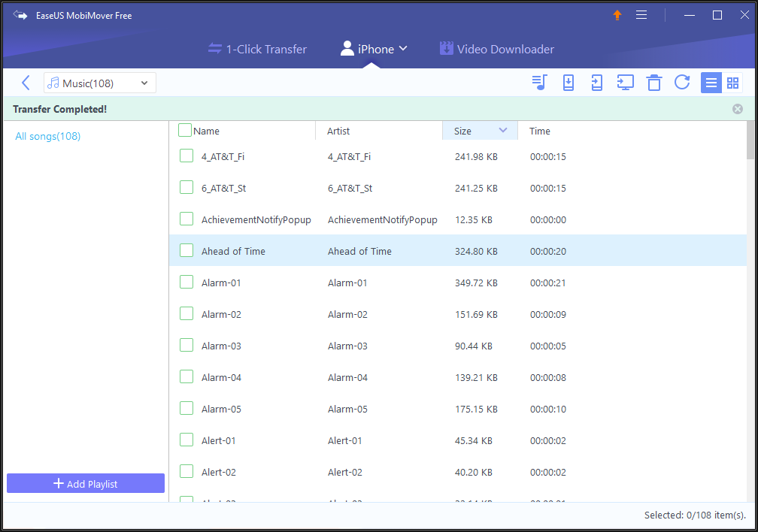Check the Alarm-02 checkbox
This screenshot has height=532, width=758.
tap(186, 313)
